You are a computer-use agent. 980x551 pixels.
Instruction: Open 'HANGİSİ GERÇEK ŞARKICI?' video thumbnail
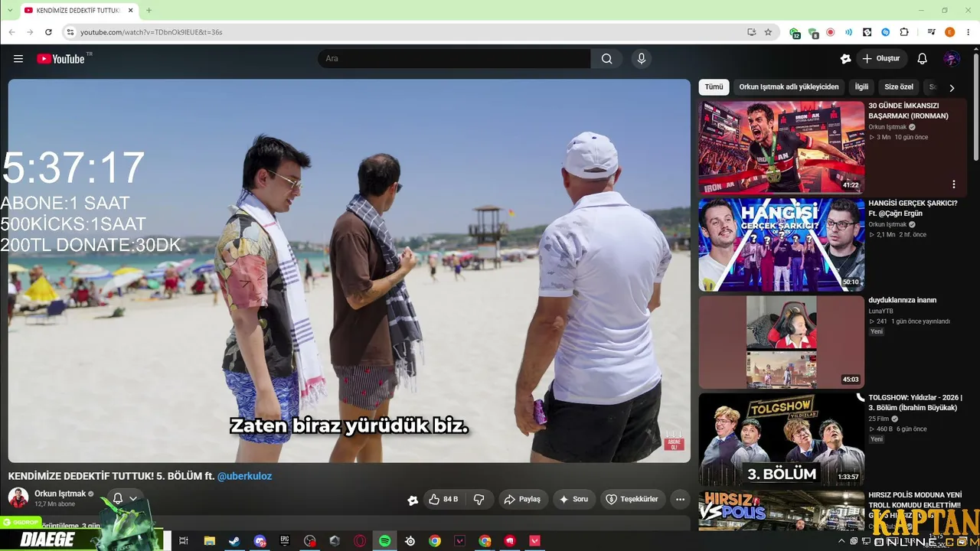coord(781,245)
